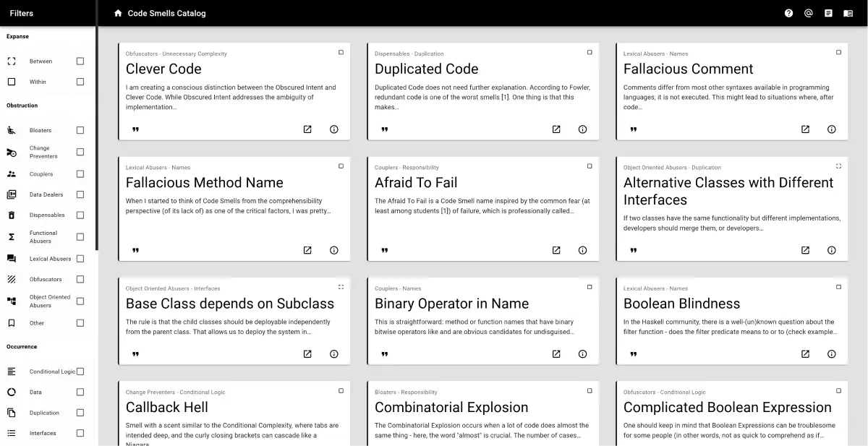Click the quote icon on Clever Code card
868x446 pixels.
[x=135, y=129]
